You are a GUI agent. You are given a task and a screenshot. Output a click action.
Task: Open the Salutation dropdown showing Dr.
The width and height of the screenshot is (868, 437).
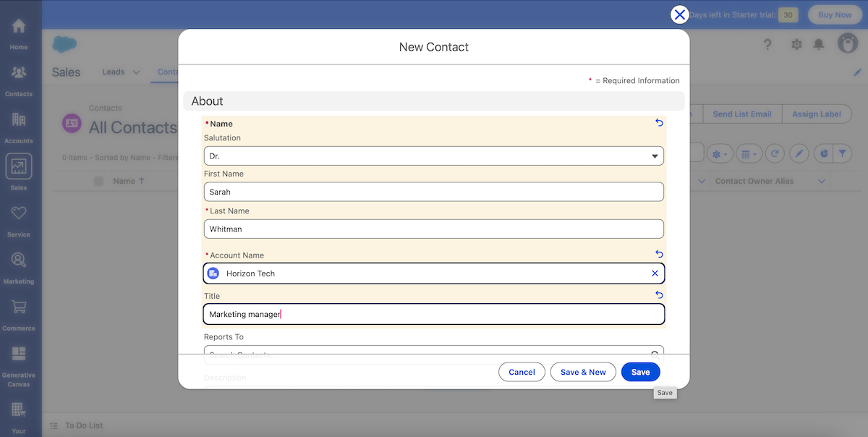[x=433, y=156]
